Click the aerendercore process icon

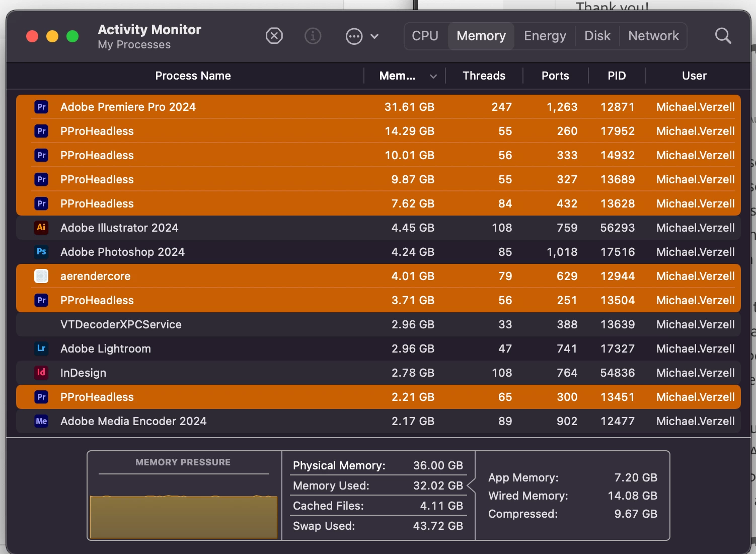pyautogui.click(x=41, y=276)
